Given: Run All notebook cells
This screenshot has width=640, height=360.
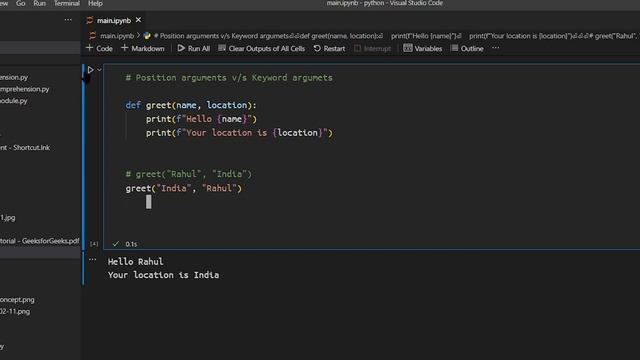Looking at the screenshot, I should (x=194, y=48).
